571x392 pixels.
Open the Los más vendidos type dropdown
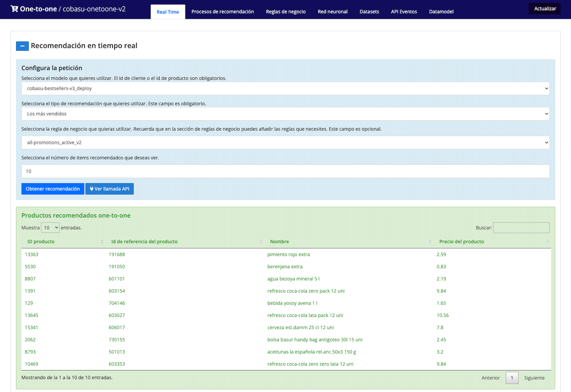(x=285, y=114)
